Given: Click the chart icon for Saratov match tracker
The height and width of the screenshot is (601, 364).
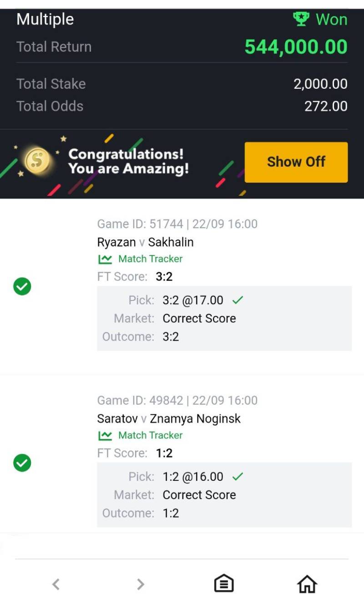Looking at the screenshot, I should click(105, 436).
